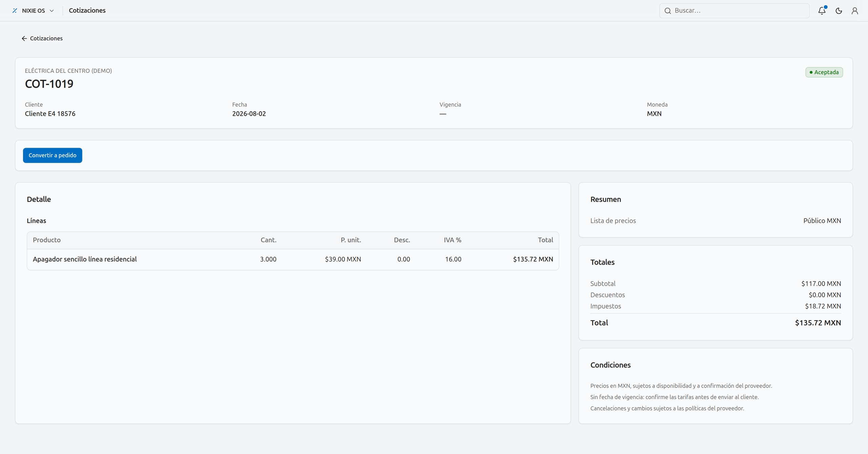Toggle dark mode with moon icon
This screenshot has width=868, height=454.
[839, 11]
